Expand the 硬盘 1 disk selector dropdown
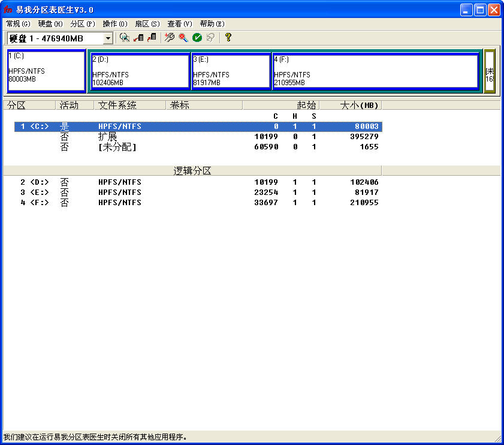This screenshot has height=445, width=504. coord(108,38)
